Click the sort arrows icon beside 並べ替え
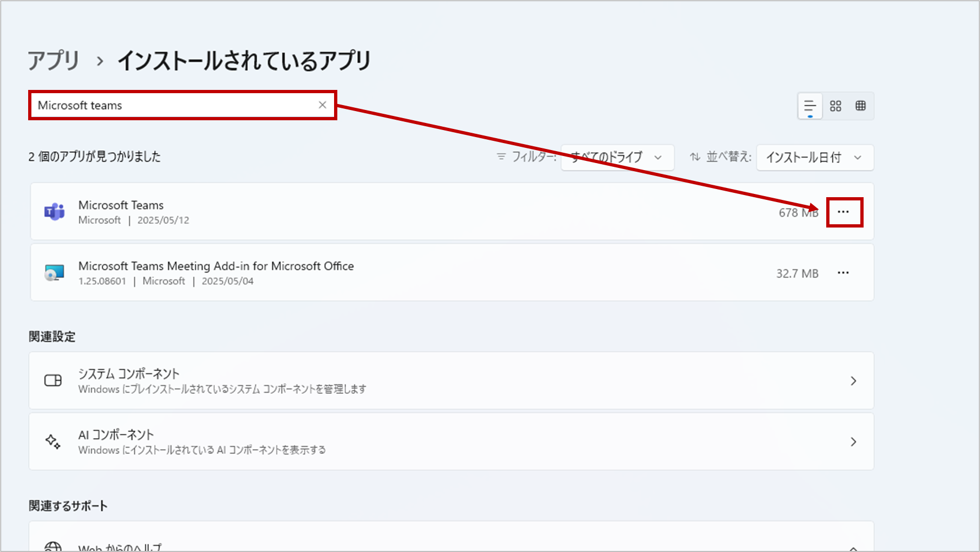The image size is (980, 552). 696,157
